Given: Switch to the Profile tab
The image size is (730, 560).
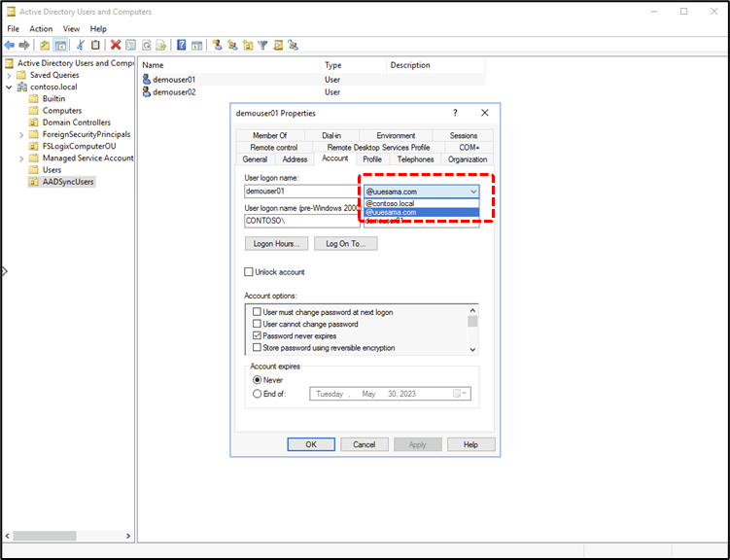Looking at the screenshot, I should point(372,159).
